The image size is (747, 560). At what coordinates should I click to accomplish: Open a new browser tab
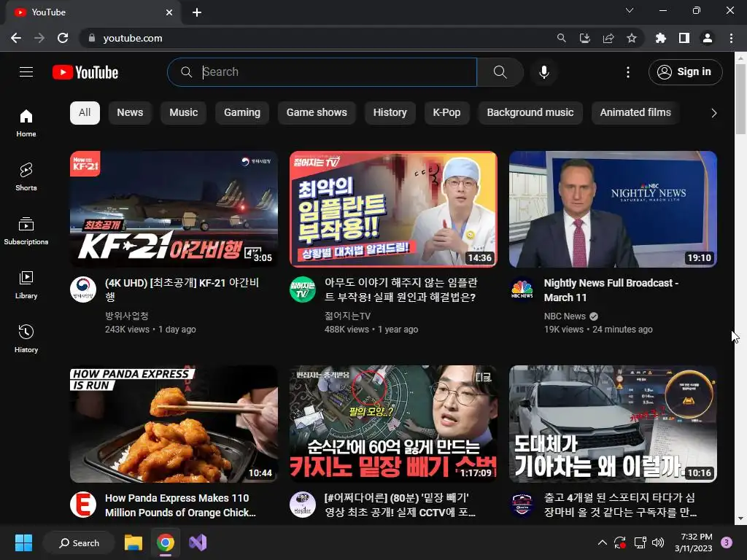(x=197, y=12)
